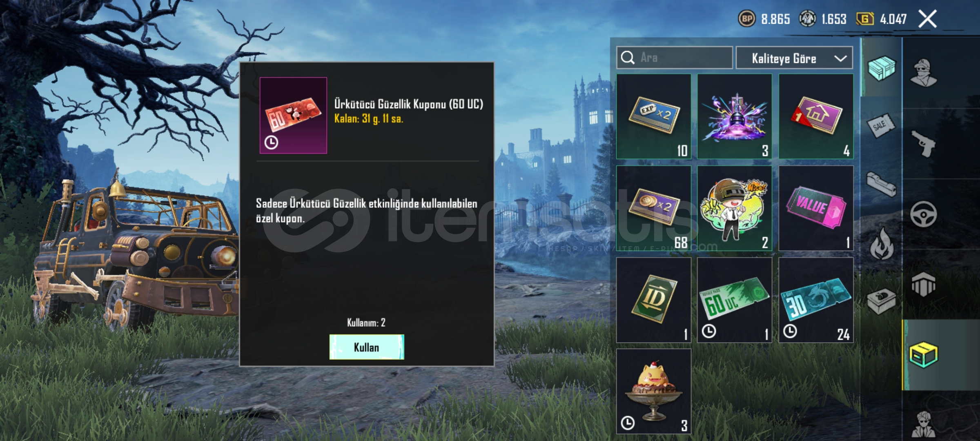
Task: Open the pistol weapons category icon
Action: 923,143
